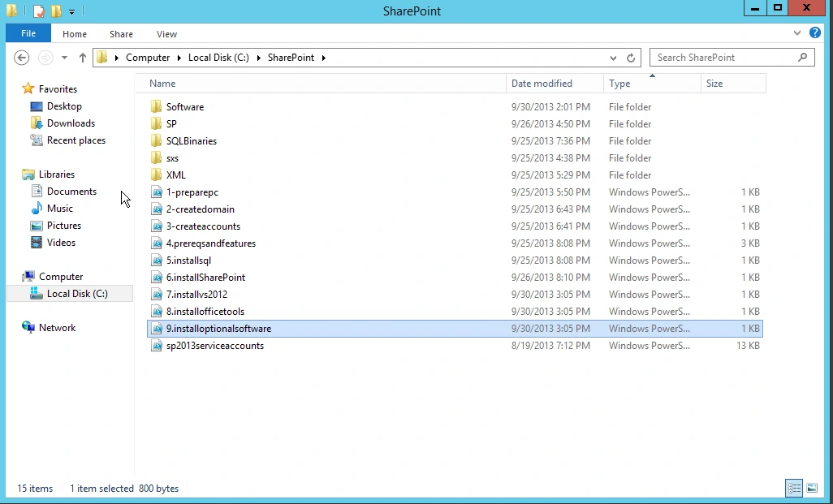This screenshot has height=504, width=833.
Task: Open Help with the question mark icon
Action: coord(815,33)
